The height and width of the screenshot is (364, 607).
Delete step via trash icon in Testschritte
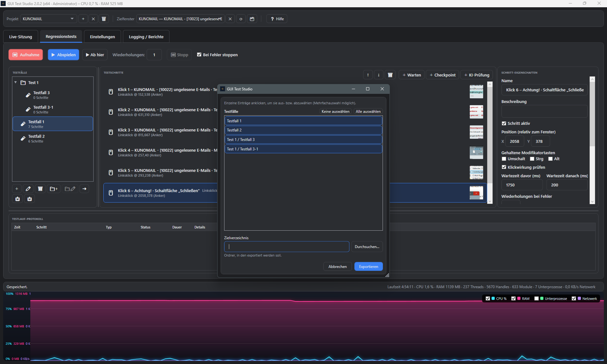pyautogui.click(x=390, y=75)
